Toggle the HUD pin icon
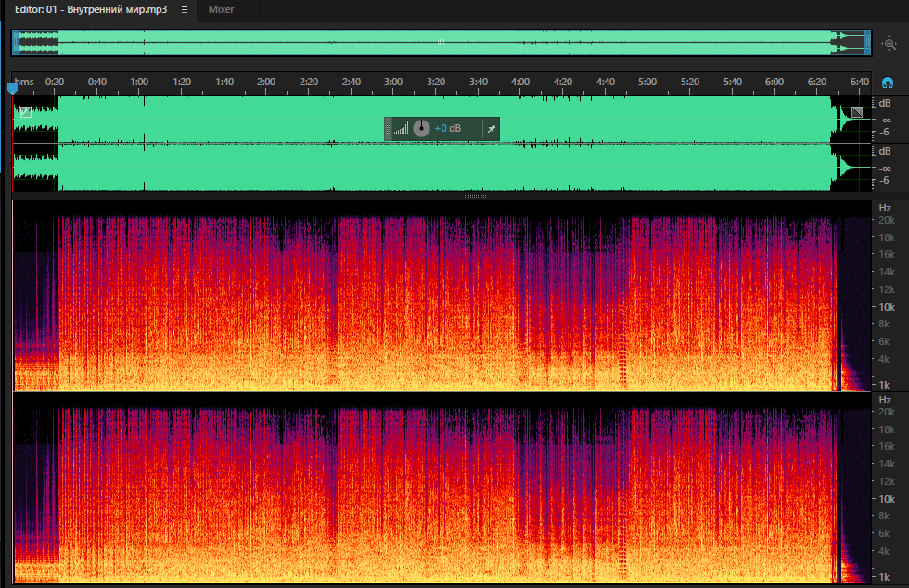The height and width of the screenshot is (588, 909). 491,129
